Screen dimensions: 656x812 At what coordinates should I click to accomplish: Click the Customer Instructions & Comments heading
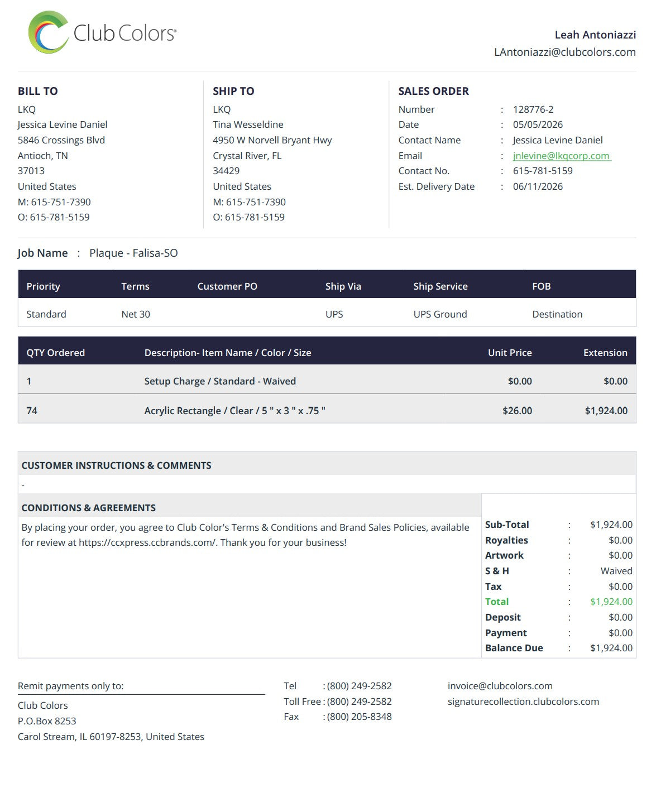tap(116, 465)
